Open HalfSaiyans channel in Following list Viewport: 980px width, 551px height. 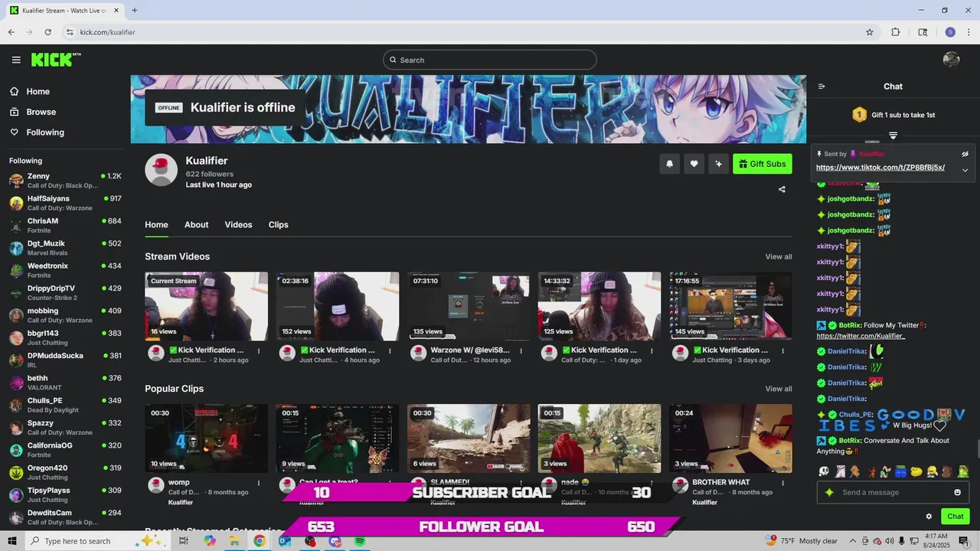pyautogui.click(x=65, y=203)
